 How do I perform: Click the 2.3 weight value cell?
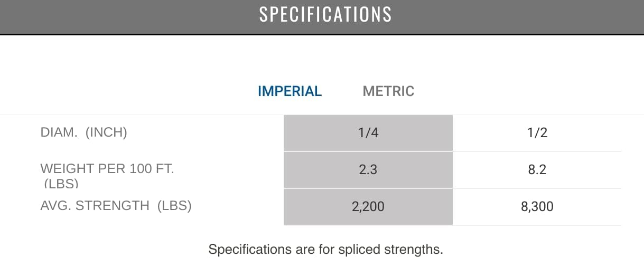368,170
